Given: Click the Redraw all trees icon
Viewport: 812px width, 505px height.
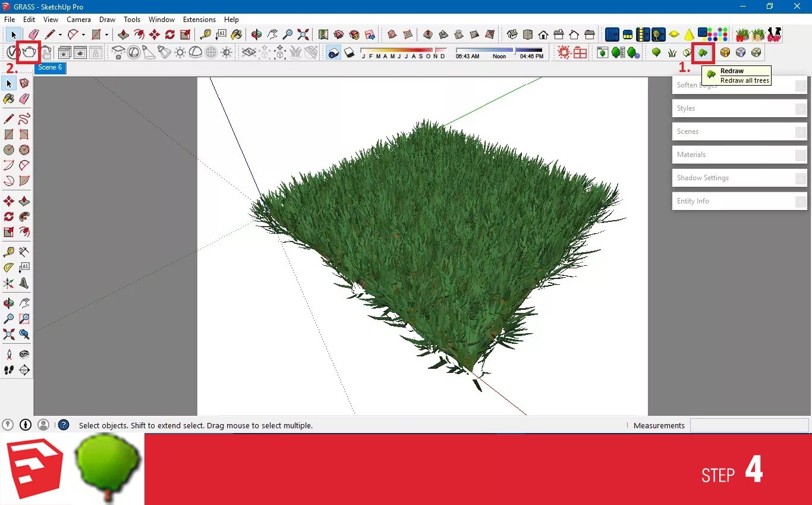Looking at the screenshot, I should pyautogui.click(x=703, y=52).
